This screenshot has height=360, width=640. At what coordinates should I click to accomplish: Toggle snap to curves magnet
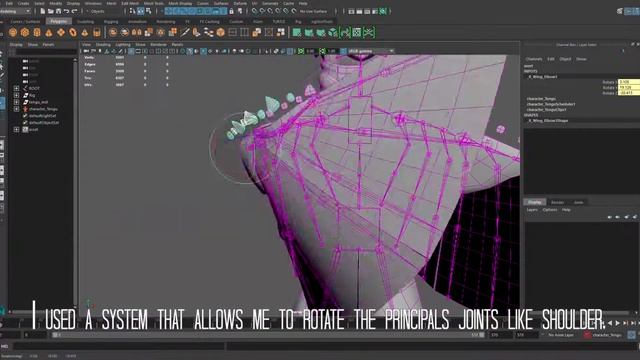point(262,11)
